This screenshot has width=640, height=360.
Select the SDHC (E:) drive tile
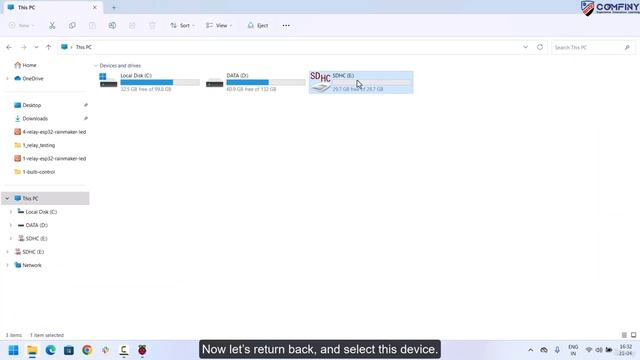point(361,82)
